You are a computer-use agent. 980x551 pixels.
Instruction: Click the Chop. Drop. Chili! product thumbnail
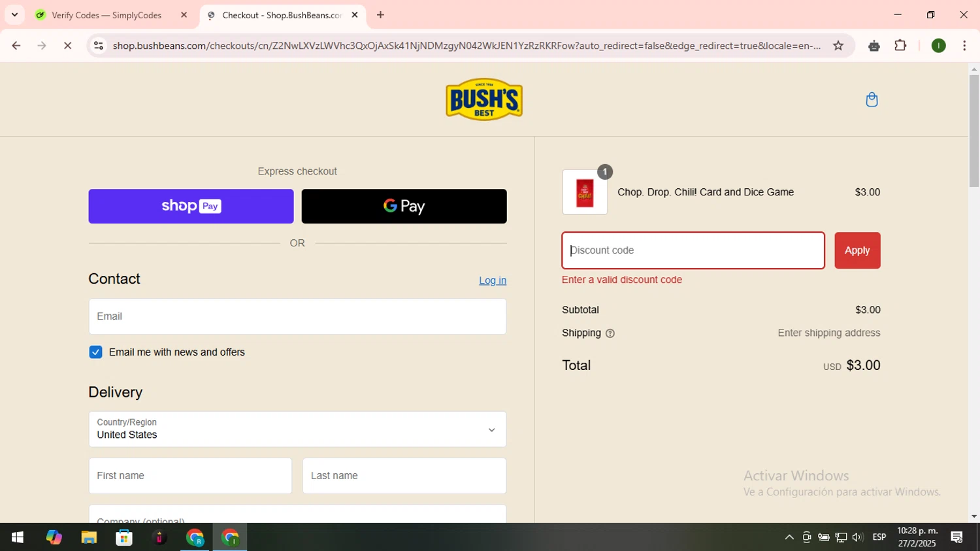click(x=585, y=192)
